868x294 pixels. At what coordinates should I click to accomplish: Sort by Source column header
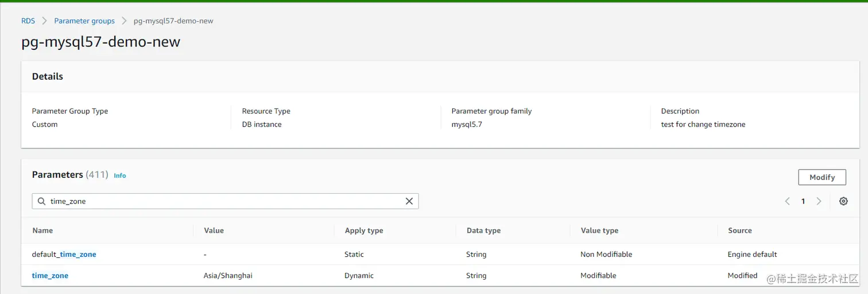[x=739, y=230]
